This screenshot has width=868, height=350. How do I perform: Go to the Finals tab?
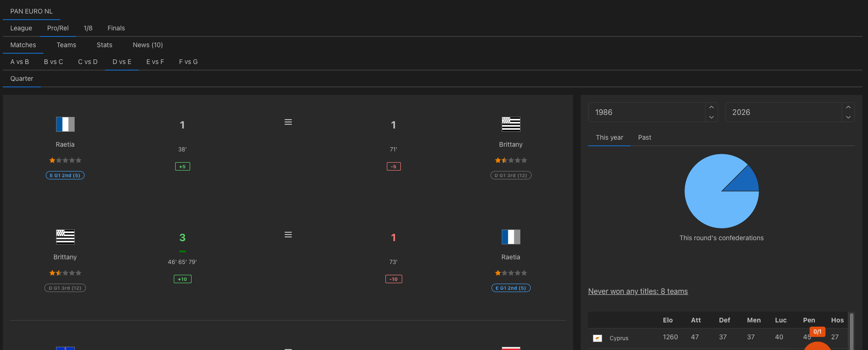116,28
